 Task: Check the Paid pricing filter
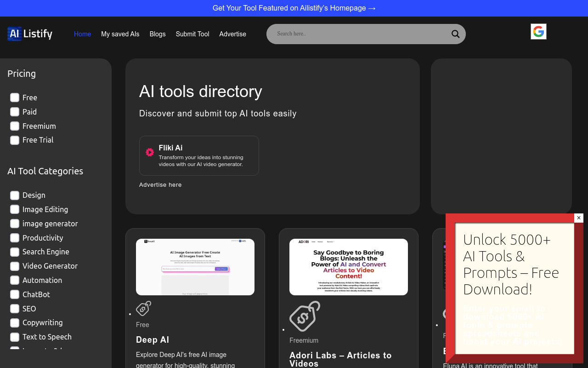click(15, 112)
